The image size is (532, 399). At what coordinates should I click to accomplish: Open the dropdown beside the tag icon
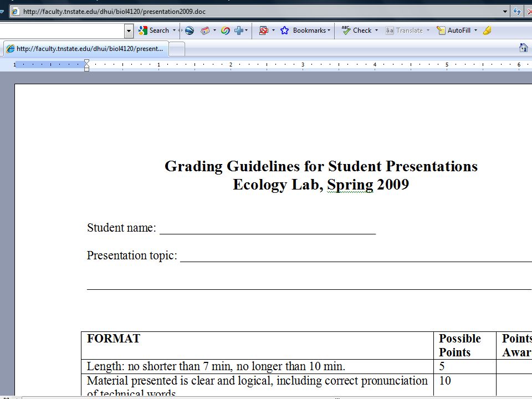click(x=214, y=30)
